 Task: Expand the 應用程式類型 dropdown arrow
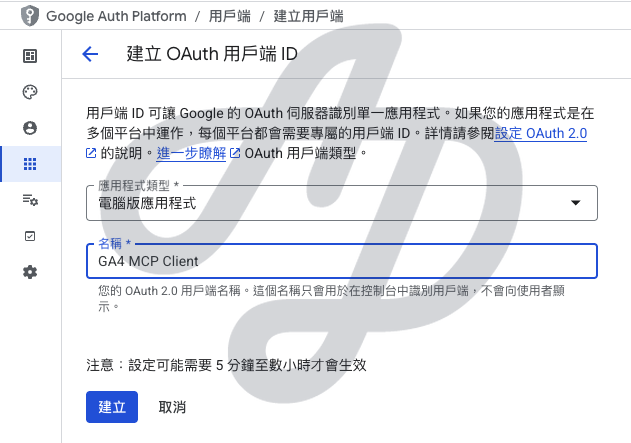point(575,203)
